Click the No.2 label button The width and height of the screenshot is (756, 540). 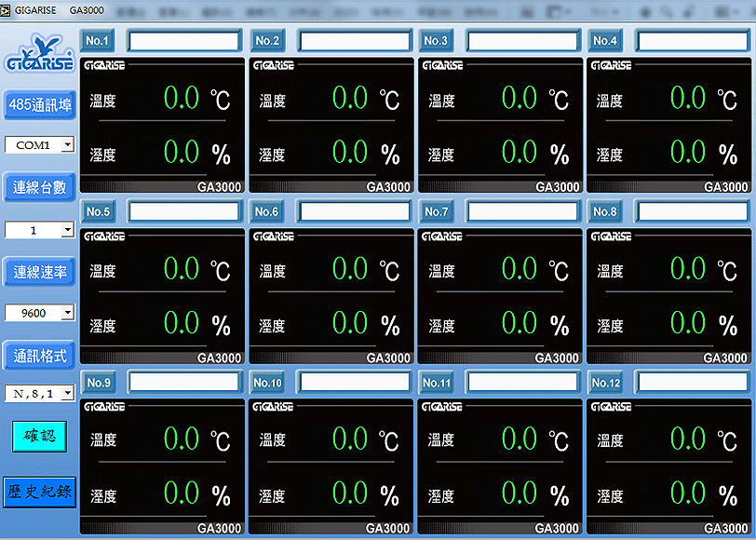(x=267, y=41)
